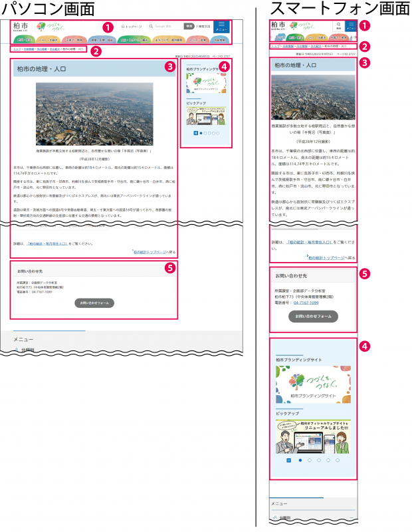Open 柏の統計・毎月常住人口 link on smartphone screen
This screenshot has width=412, height=532.
(x=310, y=242)
